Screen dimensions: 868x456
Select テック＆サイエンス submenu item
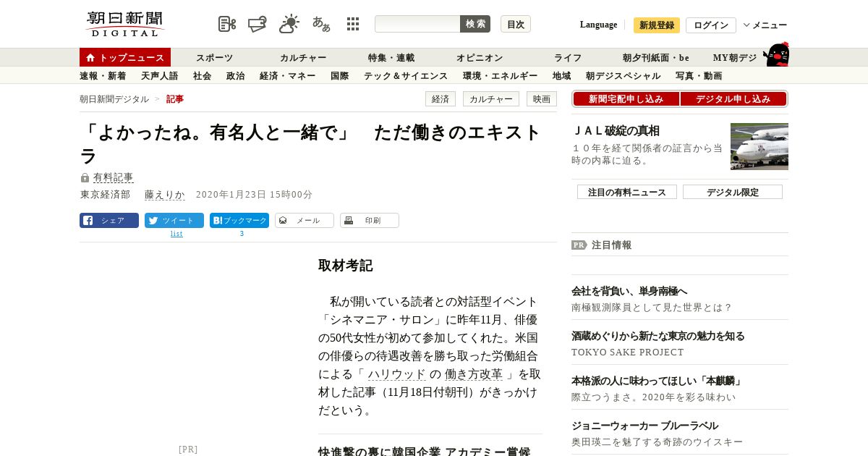(406, 75)
